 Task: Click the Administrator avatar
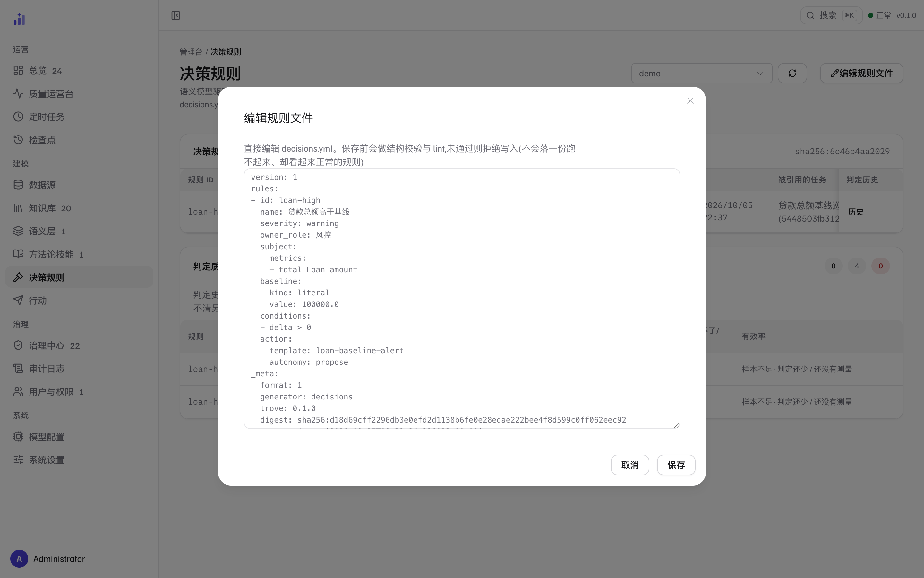(x=19, y=559)
